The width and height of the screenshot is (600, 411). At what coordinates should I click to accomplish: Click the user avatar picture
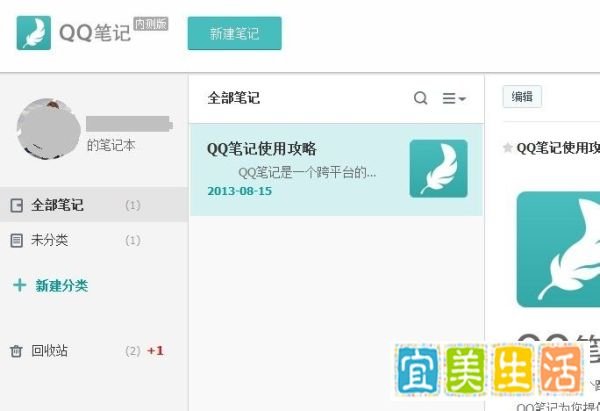click(49, 129)
